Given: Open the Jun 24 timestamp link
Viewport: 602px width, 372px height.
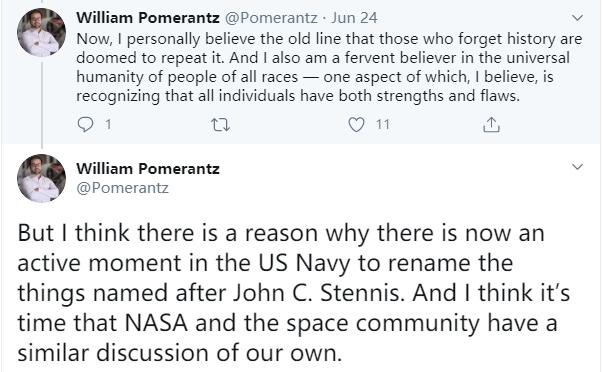Looking at the screenshot, I should 354,18.
